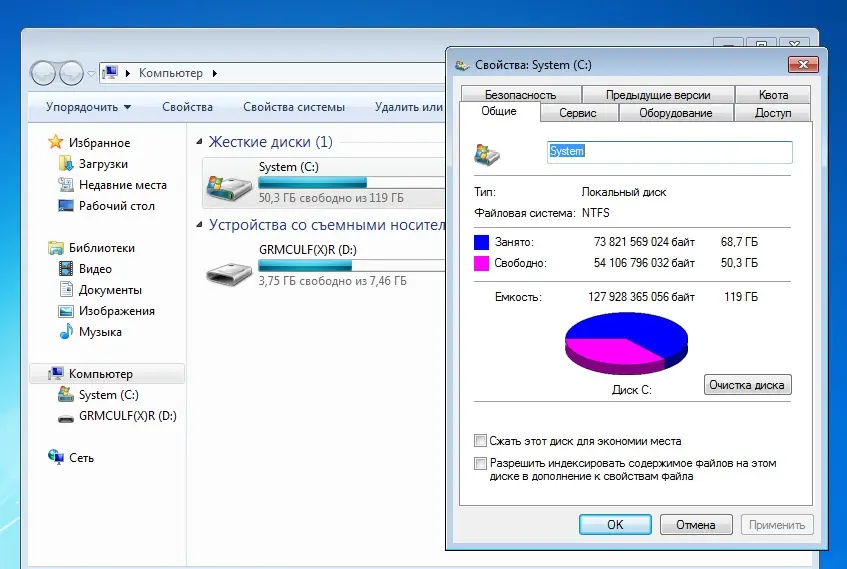The width and height of the screenshot is (847, 569).
Task: Click text 3,75 ГБ свободно из 7,46 ГБ
Action: click(333, 281)
